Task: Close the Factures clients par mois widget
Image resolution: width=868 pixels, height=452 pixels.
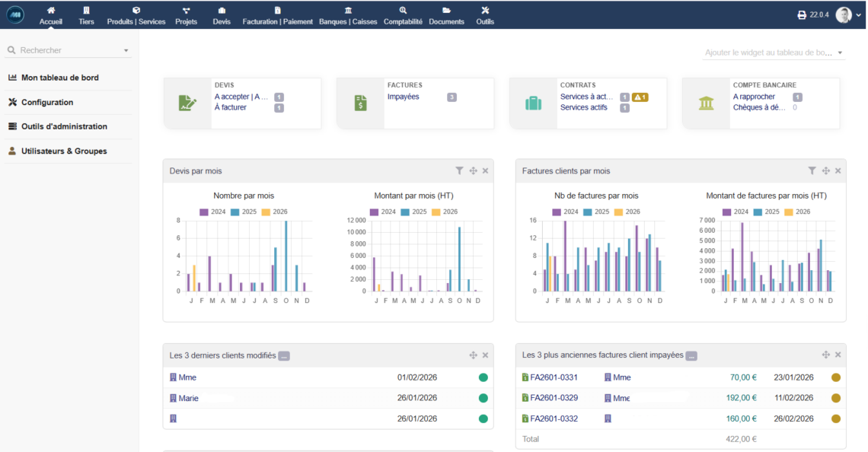Action: tap(838, 171)
